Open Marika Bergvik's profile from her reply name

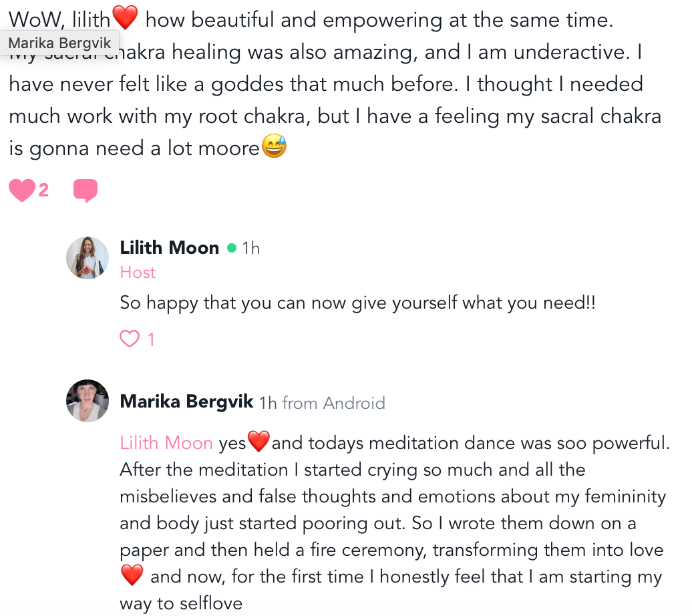(186, 402)
